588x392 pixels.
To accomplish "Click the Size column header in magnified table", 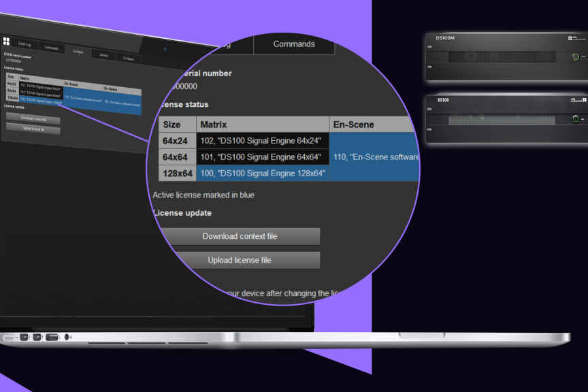I will point(178,125).
